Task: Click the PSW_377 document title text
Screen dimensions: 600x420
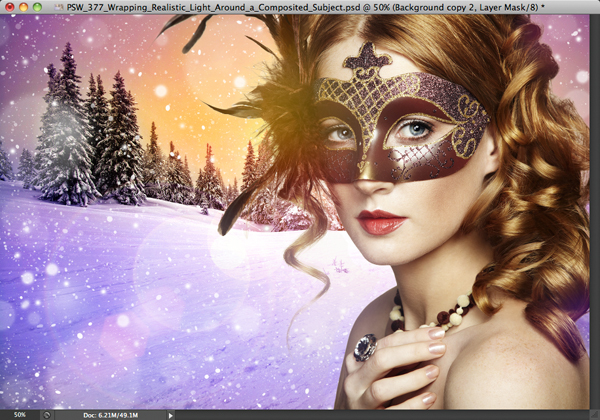Action: coord(305,7)
